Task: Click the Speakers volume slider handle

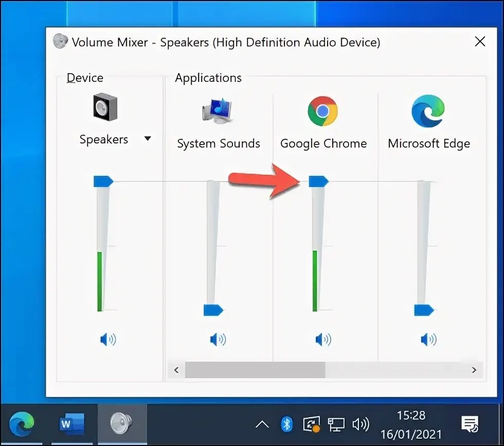Action: pyautogui.click(x=103, y=181)
